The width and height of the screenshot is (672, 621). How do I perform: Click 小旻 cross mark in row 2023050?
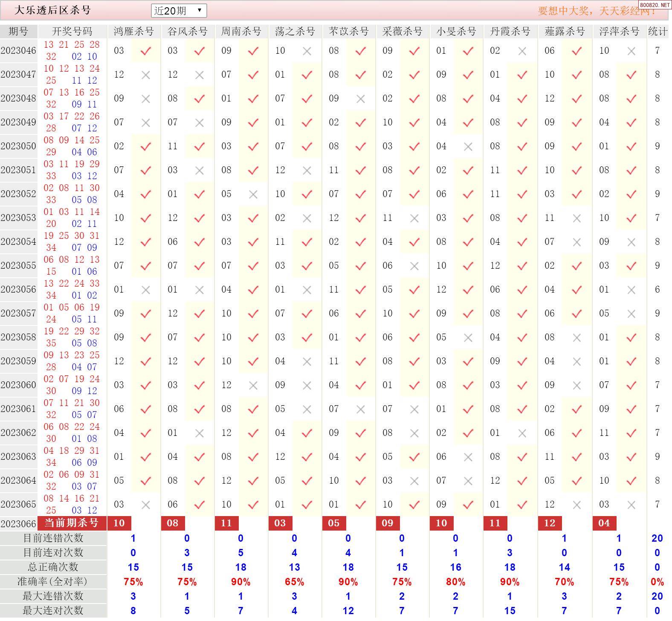coord(468,147)
